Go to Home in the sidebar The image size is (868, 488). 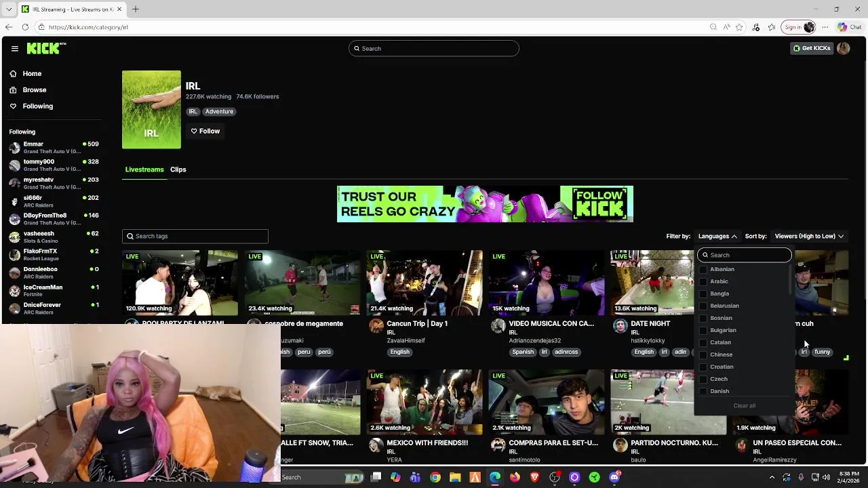pos(32,73)
